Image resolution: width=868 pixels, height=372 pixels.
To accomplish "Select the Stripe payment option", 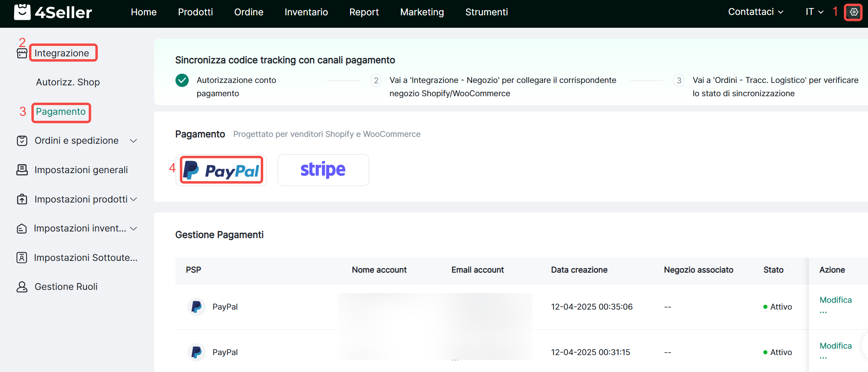I will [x=323, y=170].
